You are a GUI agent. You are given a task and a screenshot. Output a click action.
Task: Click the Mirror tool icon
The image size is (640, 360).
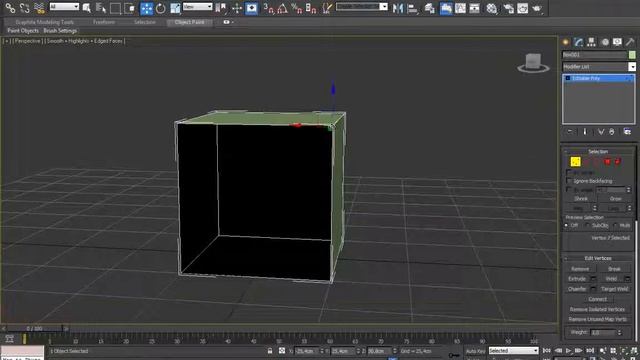point(398,8)
